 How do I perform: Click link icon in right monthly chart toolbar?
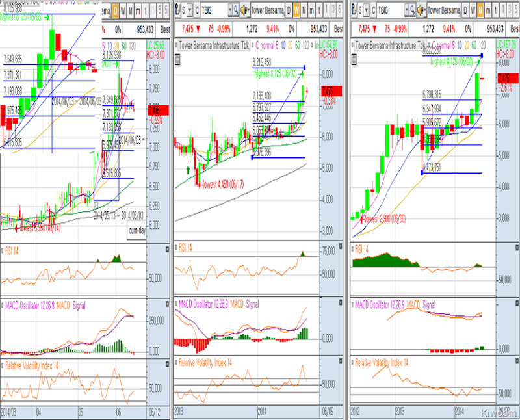pos(354,10)
